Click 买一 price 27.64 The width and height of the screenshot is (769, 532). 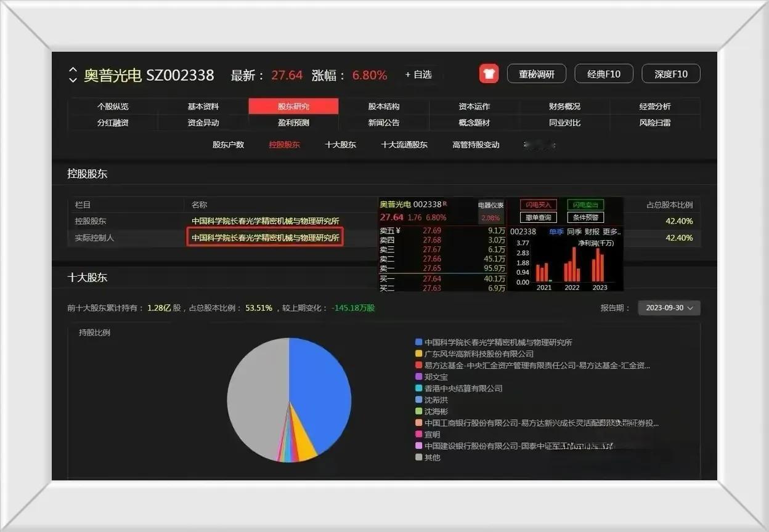(432, 279)
